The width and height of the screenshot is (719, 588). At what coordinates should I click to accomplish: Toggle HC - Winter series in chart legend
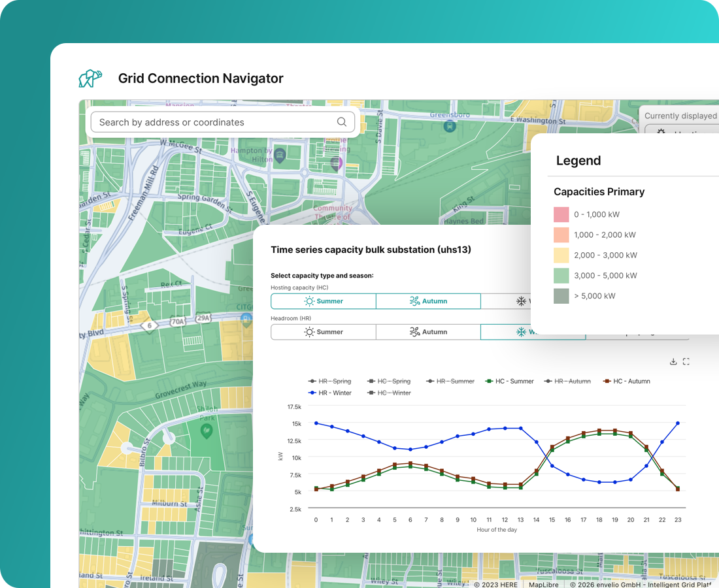390,393
